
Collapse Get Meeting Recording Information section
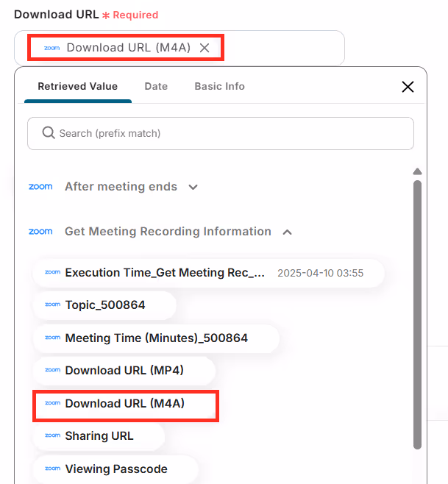(287, 232)
